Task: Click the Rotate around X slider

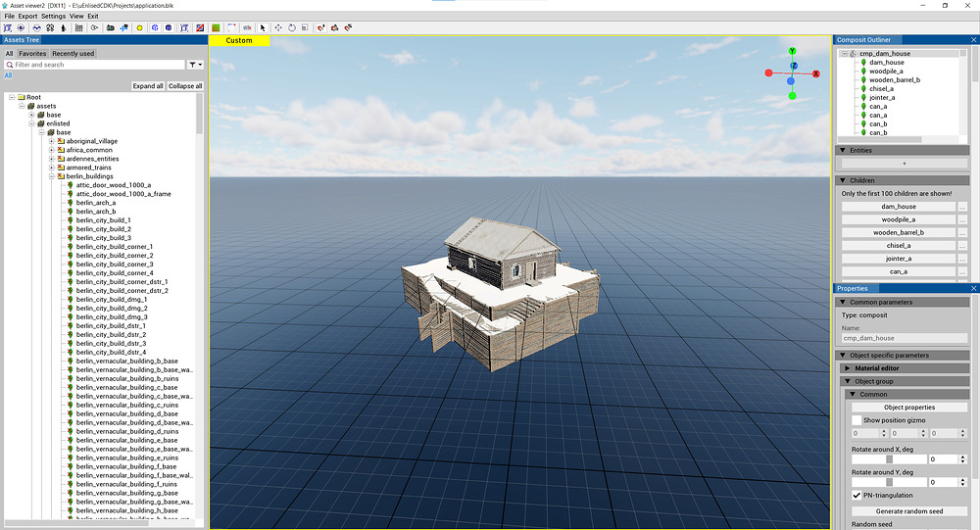Action: (889, 459)
